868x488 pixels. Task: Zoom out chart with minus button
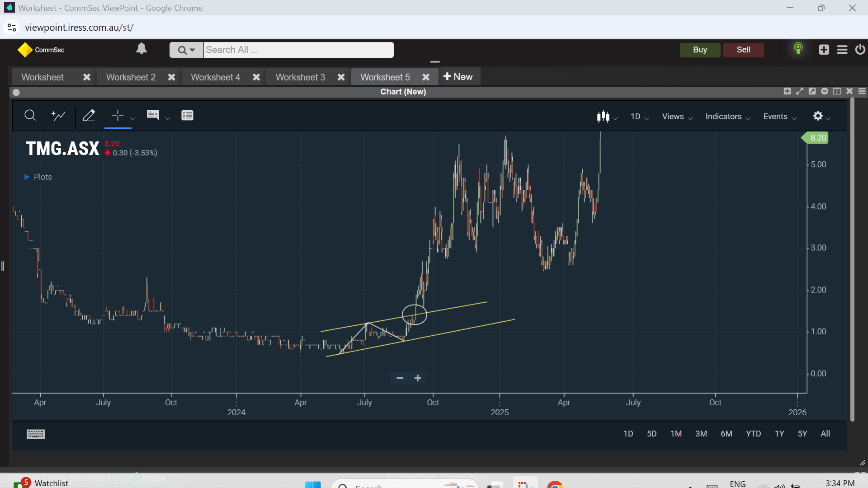click(400, 378)
